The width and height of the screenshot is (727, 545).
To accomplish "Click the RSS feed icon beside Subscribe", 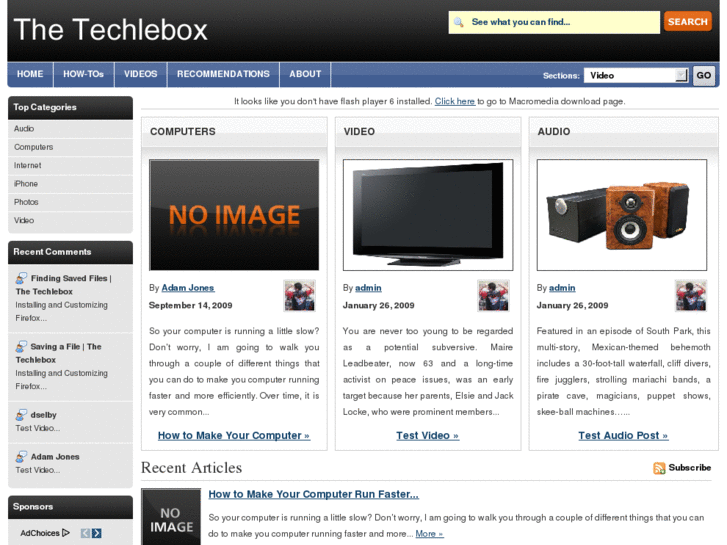I will [x=659, y=468].
